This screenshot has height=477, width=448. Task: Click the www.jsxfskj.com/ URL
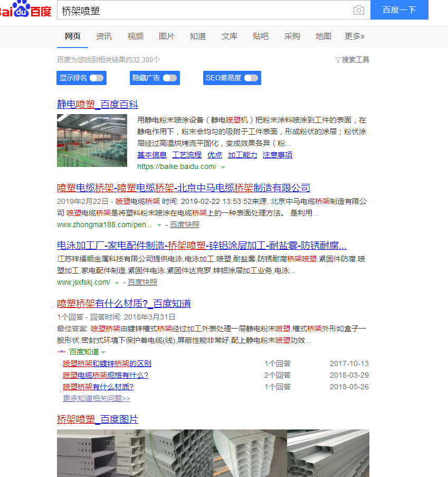tap(83, 282)
